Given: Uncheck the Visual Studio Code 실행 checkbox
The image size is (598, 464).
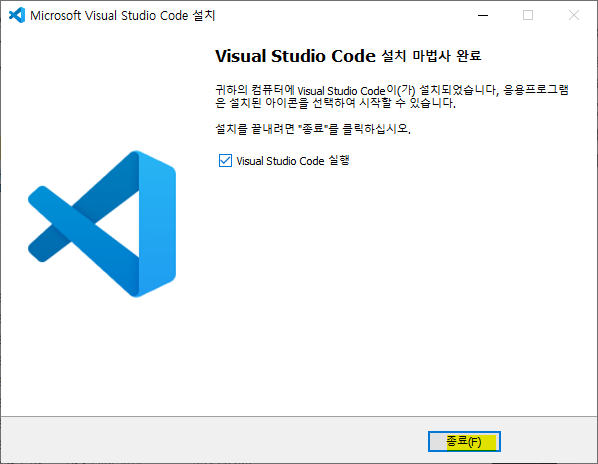Looking at the screenshot, I should (x=225, y=161).
